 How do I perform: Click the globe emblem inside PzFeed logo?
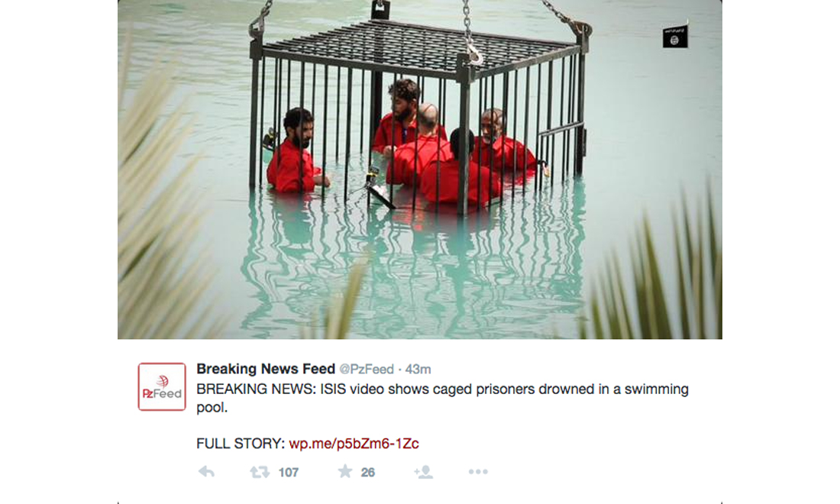(x=163, y=381)
